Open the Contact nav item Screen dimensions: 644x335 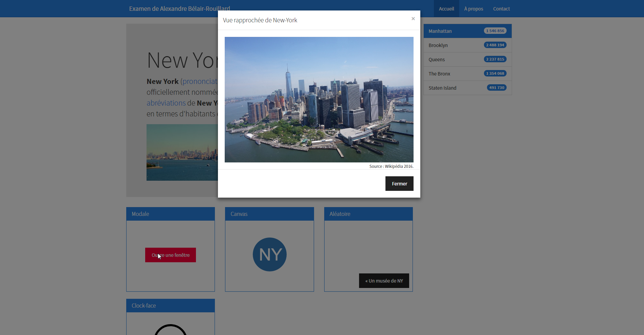(x=501, y=9)
